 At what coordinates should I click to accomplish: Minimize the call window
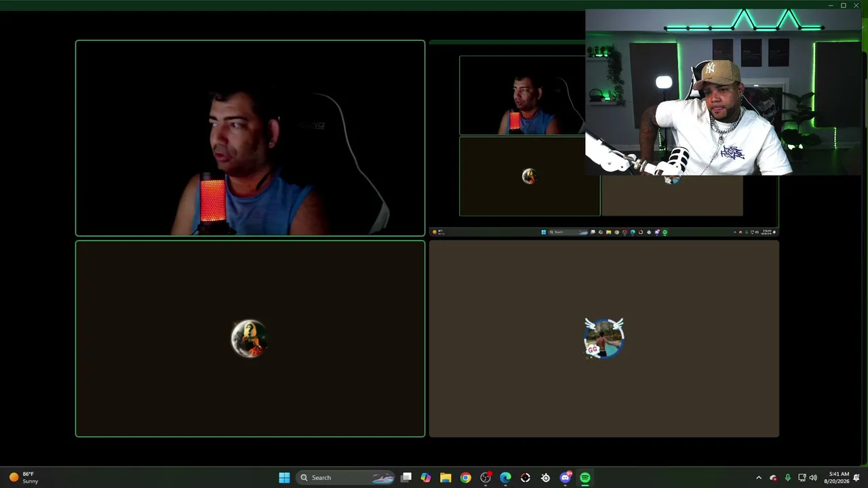[831, 5]
